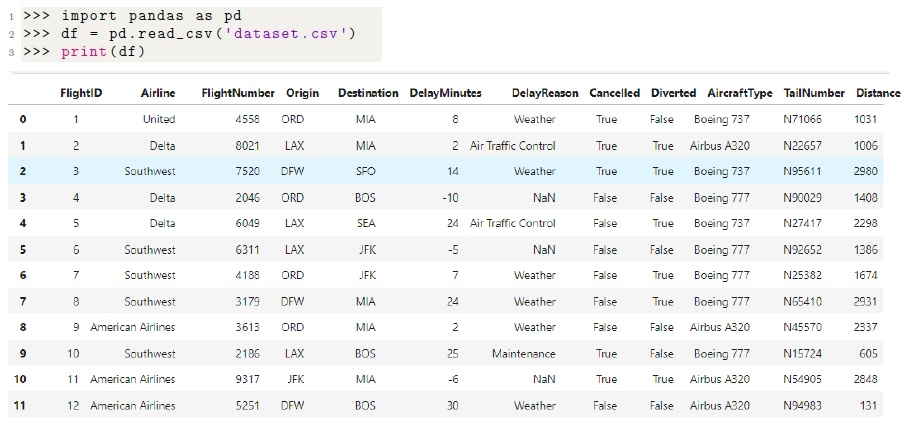Select distance value 1031
The image size is (904, 426).
866,119
